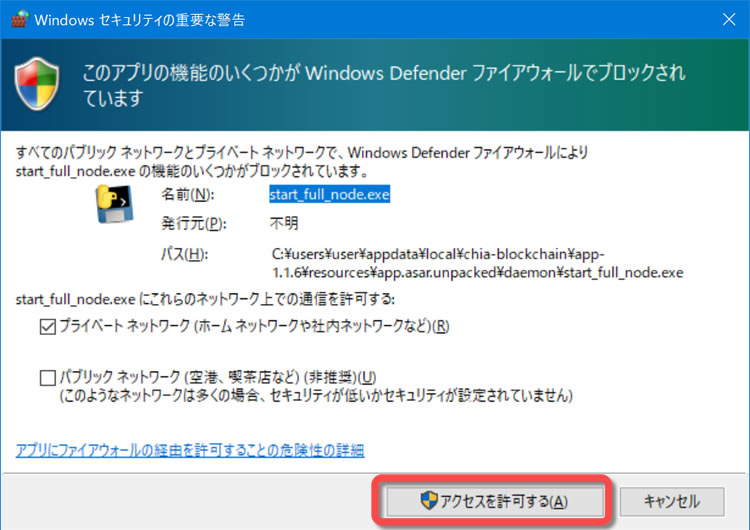This screenshot has width=750, height=530.
Task: Click the キャンセル button
Action: tap(672, 501)
